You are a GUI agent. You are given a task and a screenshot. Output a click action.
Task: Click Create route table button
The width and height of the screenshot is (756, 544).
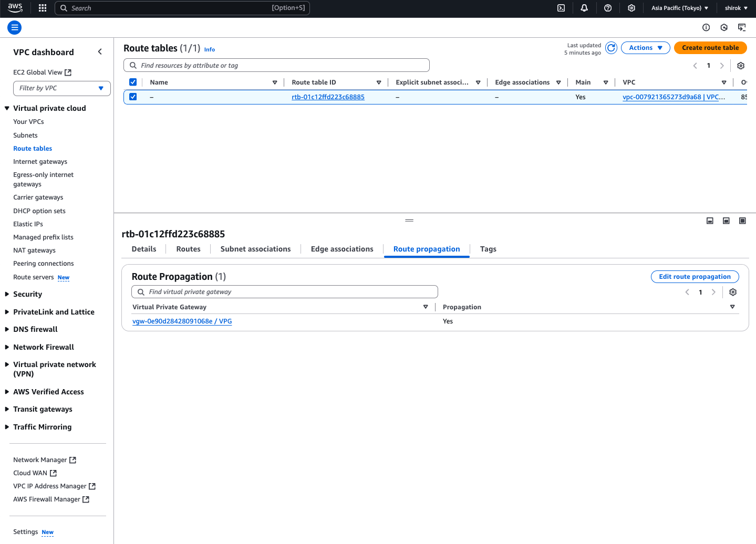(x=710, y=48)
